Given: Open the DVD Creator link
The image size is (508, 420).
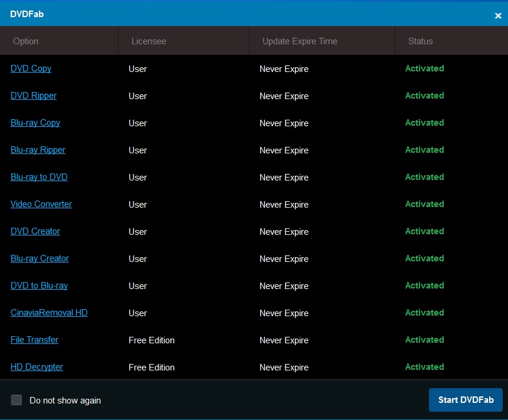Looking at the screenshot, I should (x=35, y=232).
